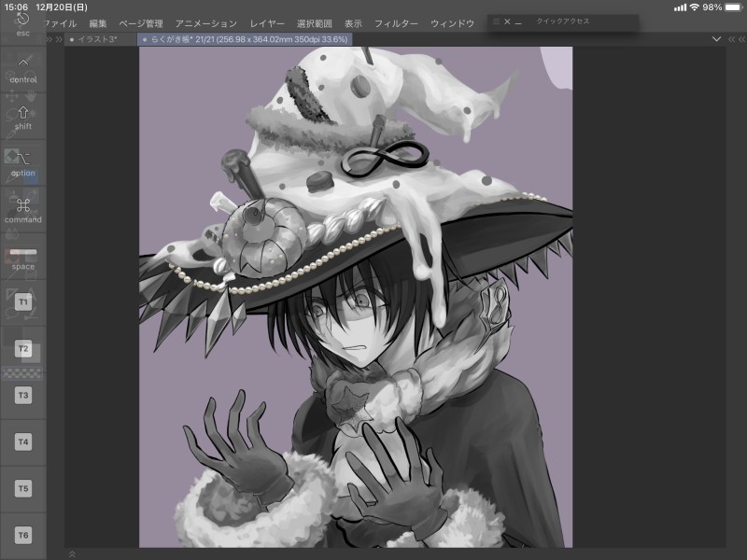Viewport: 747px width, 560px height.
Task: Open the canvas tab list dropdown arrow
Action: pyautogui.click(x=716, y=39)
